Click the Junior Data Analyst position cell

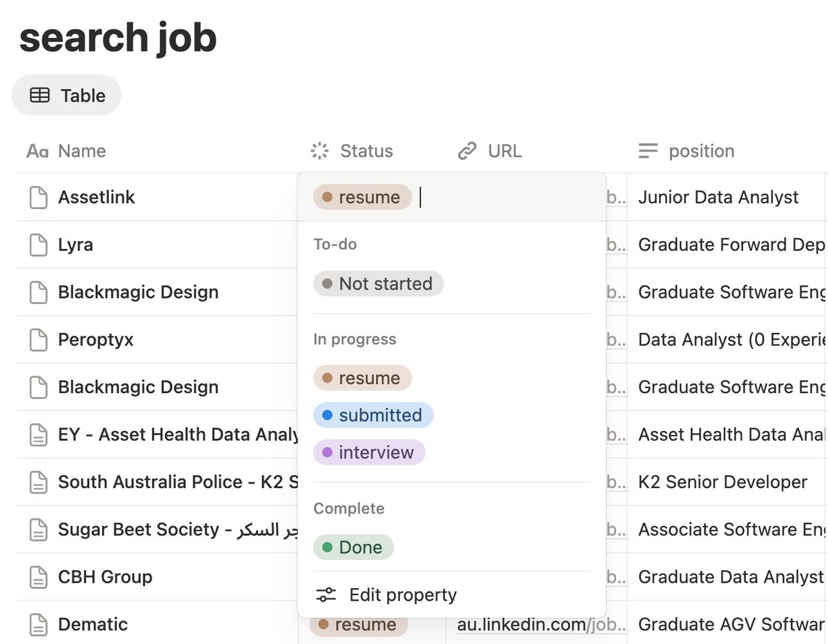coord(718,197)
